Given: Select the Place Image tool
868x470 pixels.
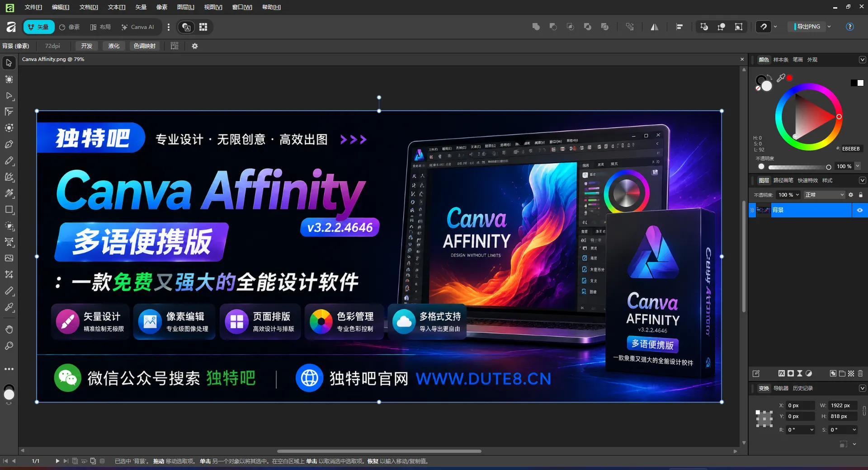Looking at the screenshot, I should click(x=9, y=258).
